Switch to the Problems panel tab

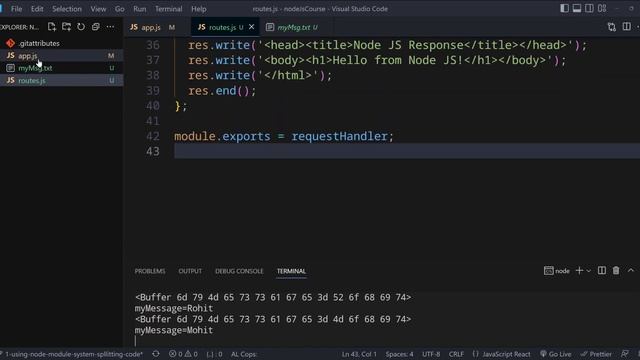[x=150, y=271]
